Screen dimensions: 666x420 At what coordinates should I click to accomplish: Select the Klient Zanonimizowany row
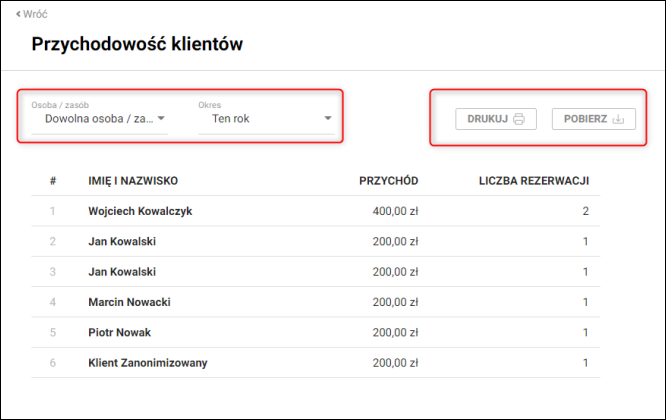[316, 363]
